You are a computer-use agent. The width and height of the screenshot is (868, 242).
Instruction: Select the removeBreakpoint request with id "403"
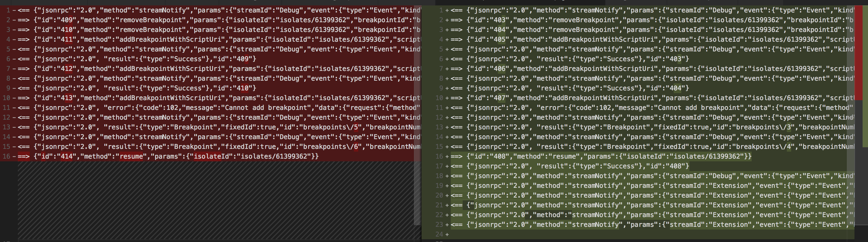click(x=652, y=20)
